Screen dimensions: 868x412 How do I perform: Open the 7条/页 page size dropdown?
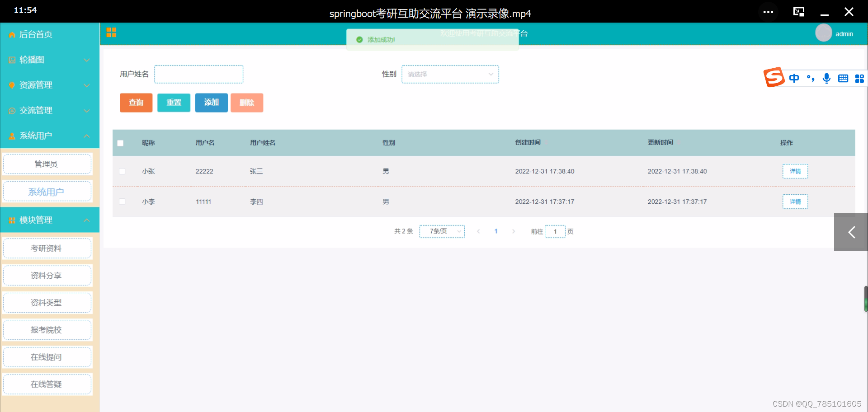click(442, 231)
